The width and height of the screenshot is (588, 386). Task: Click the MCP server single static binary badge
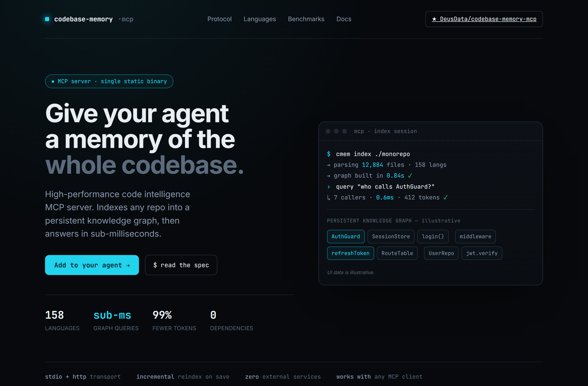coord(109,81)
